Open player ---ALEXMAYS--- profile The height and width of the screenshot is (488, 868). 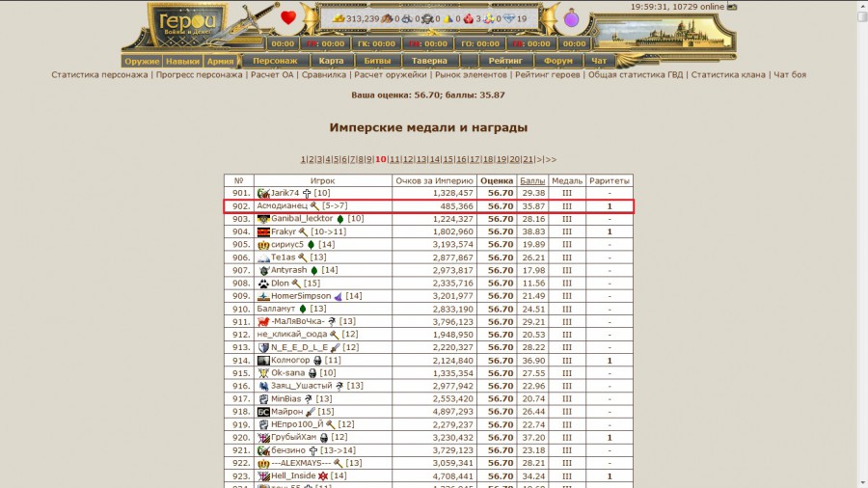point(301,463)
